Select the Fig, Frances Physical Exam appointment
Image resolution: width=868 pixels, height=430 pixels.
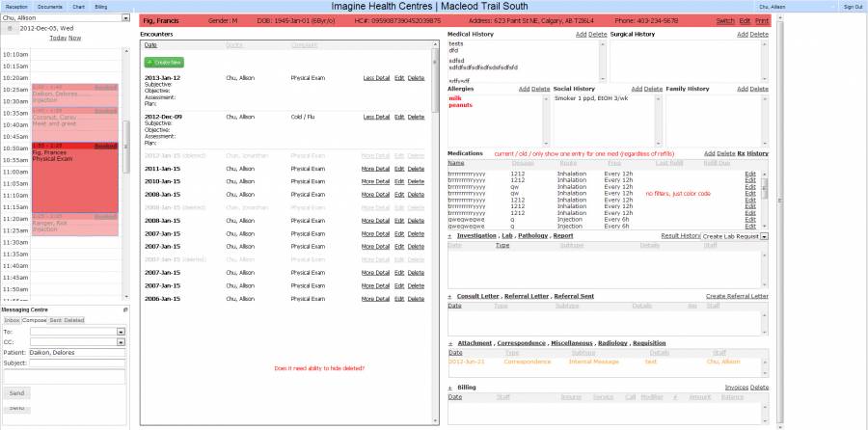[x=74, y=177]
